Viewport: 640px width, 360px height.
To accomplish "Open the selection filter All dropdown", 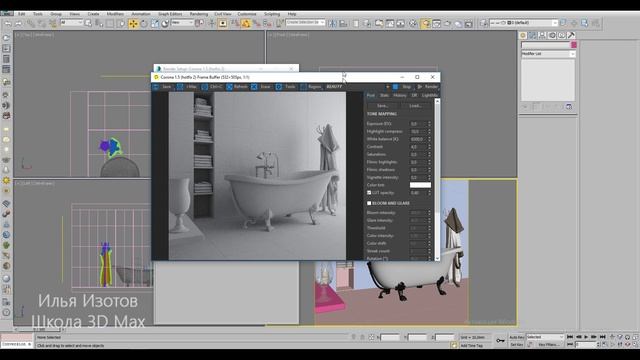I will (x=71, y=23).
